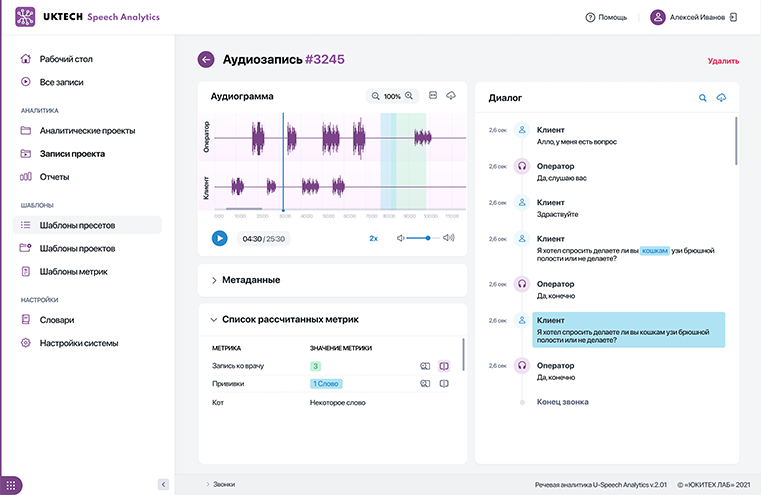Download the audiogram via cloud icon
The image size is (761, 495).
451,96
